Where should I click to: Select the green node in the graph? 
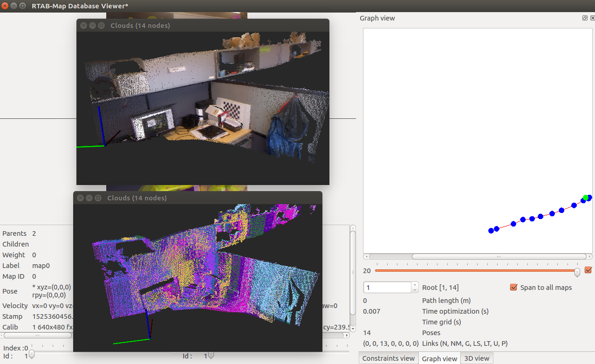[586, 198]
